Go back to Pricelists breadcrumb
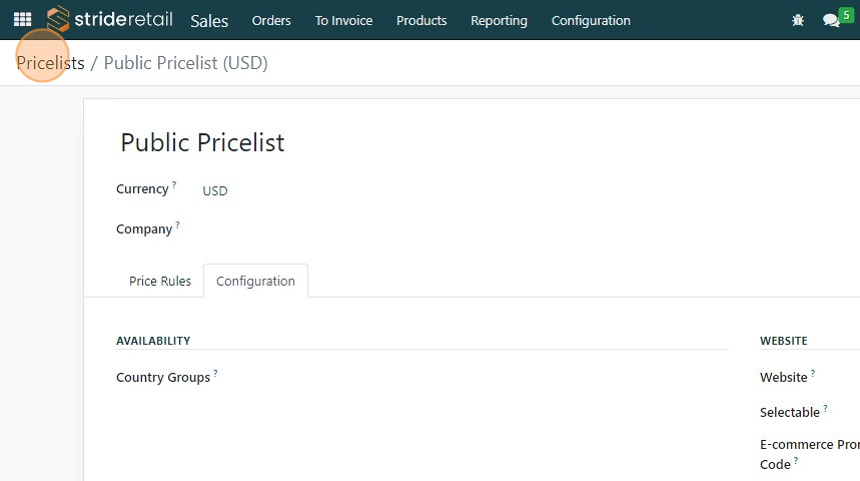The height and width of the screenshot is (481, 860). point(50,63)
